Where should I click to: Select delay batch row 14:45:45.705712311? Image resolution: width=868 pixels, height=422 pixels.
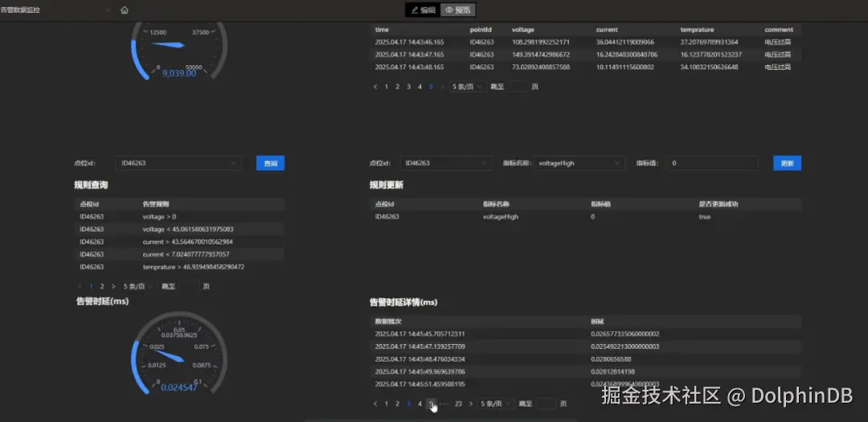click(x=586, y=334)
